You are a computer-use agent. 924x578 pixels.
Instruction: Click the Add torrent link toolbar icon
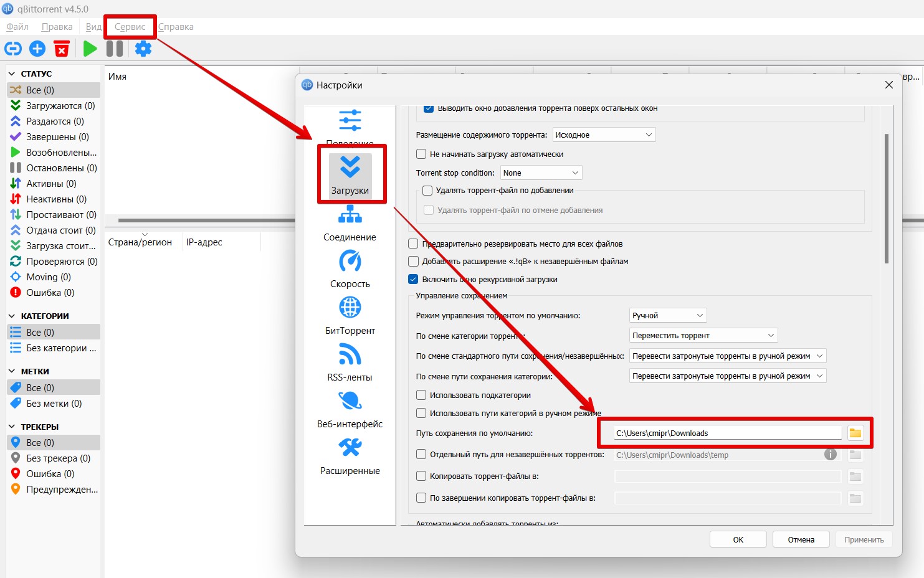pos(13,49)
